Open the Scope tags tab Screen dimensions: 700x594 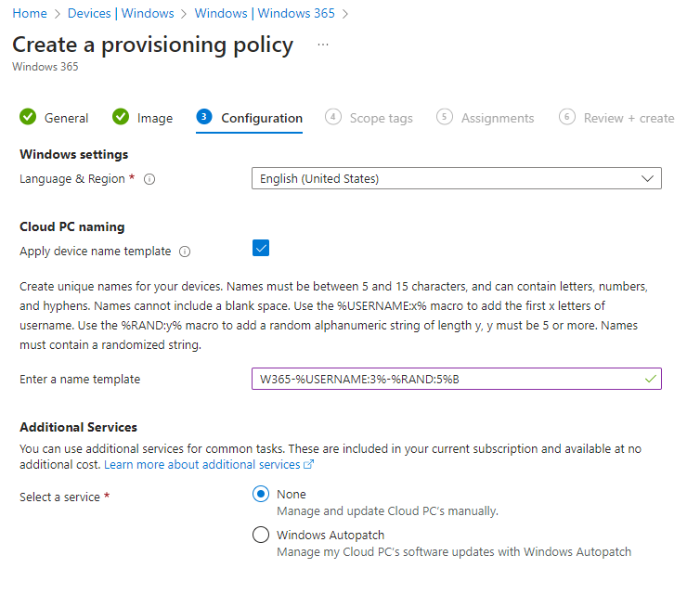(x=381, y=118)
